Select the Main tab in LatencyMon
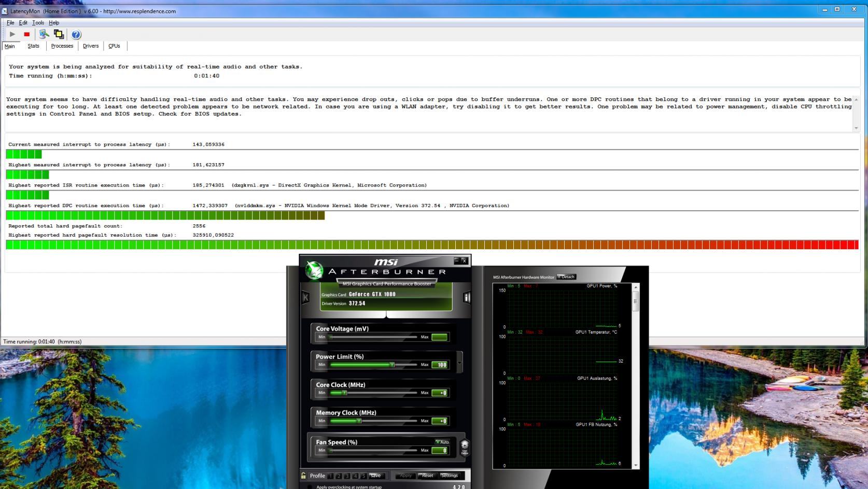Image resolution: width=868 pixels, height=489 pixels. click(x=10, y=46)
